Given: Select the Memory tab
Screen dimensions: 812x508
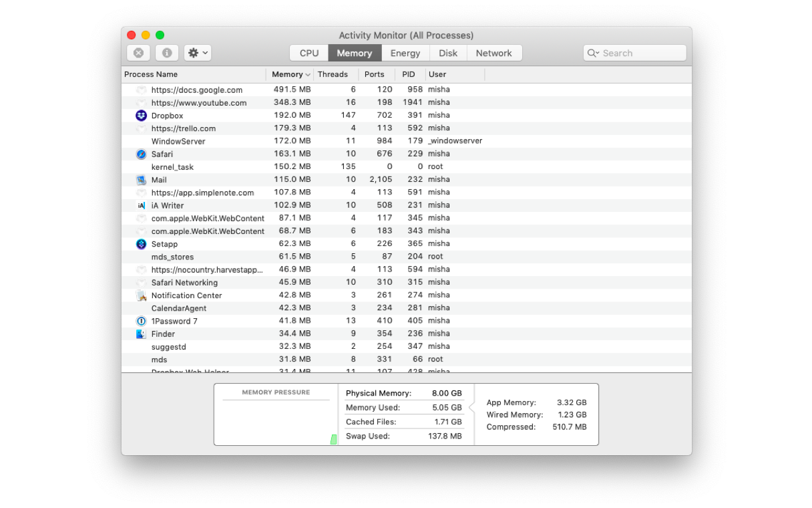Looking at the screenshot, I should point(355,53).
